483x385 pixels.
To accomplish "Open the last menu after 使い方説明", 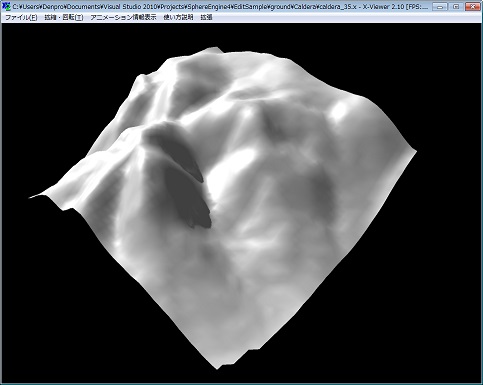I will point(206,17).
